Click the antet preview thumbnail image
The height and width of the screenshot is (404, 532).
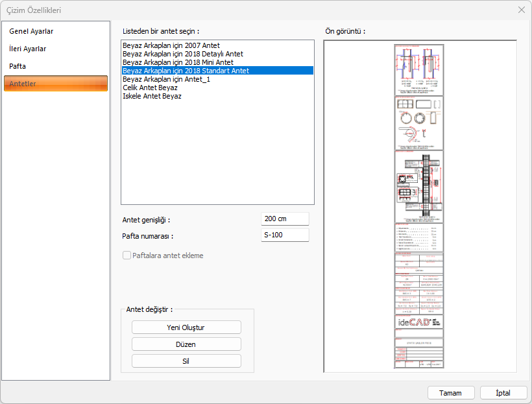419,206
